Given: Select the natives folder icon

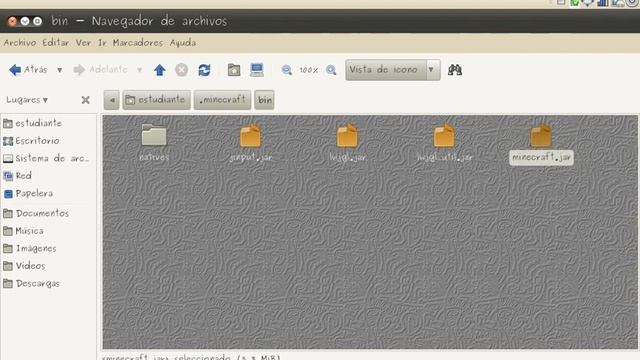Looking at the screenshot, I should (x=154, y=135).
